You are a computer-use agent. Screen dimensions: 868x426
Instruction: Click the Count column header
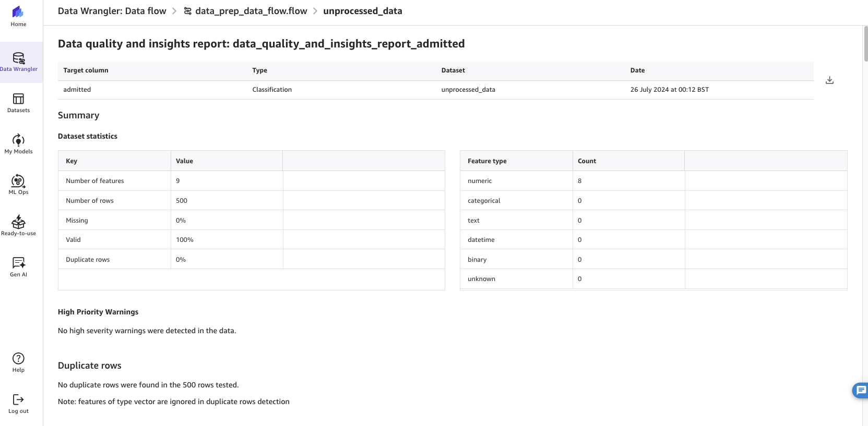[x=628, y=161]
